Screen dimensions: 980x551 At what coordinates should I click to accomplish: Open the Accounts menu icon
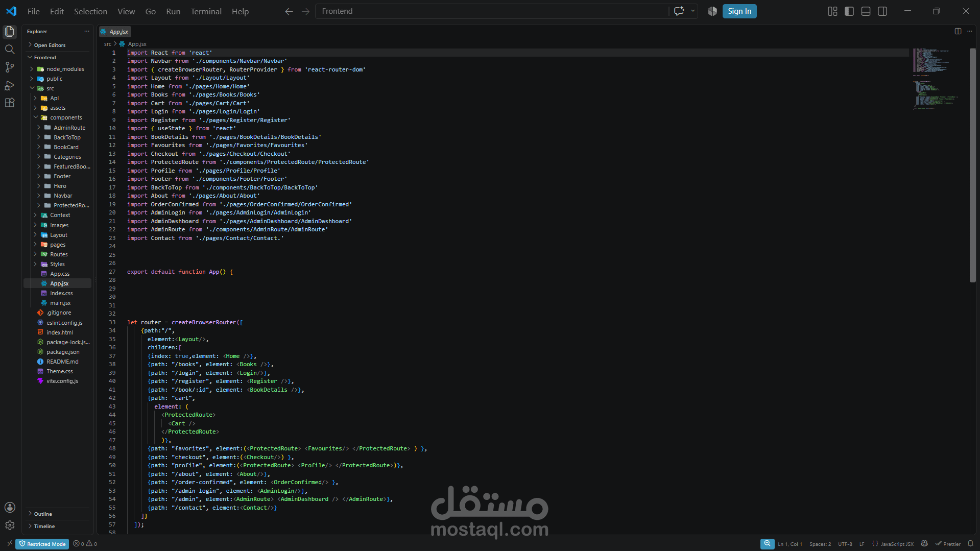[10, 507]
